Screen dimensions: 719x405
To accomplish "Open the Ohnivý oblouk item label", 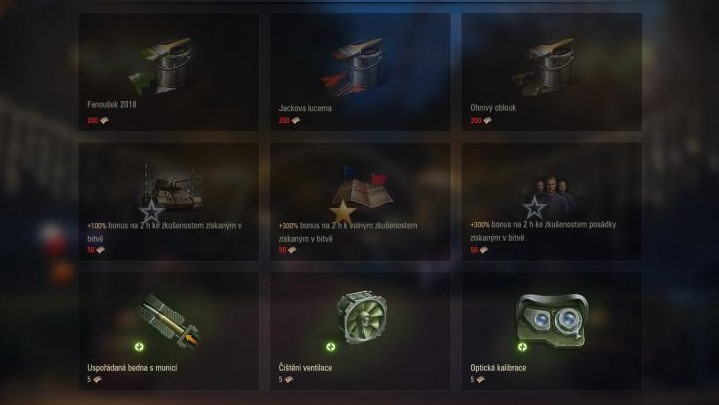I will point(493,108).
